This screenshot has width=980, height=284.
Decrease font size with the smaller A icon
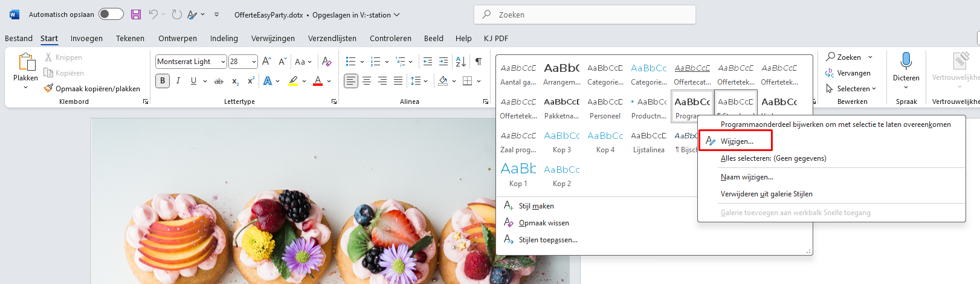click(282, 62)
